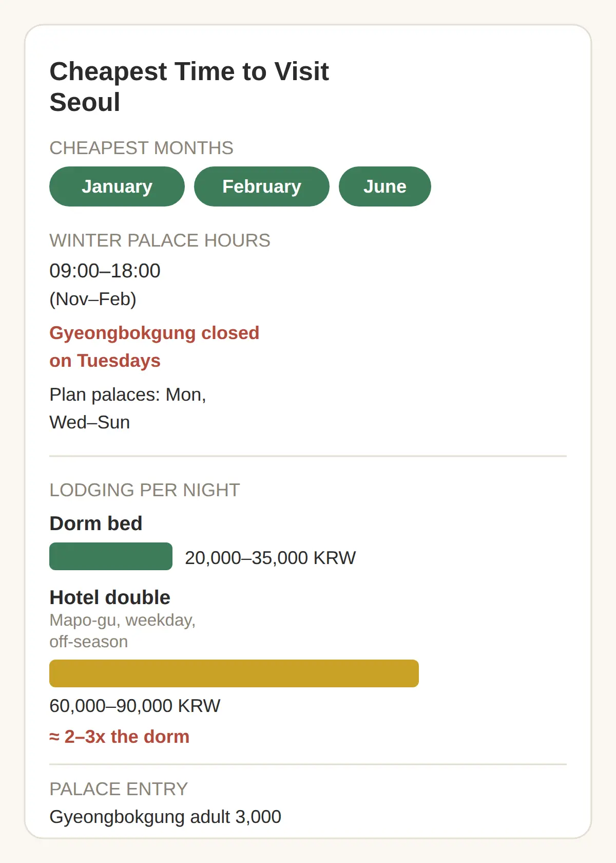Screen dimensions: 616x863
Task: Choose the June month pill
Action: (x=385, y=186)
